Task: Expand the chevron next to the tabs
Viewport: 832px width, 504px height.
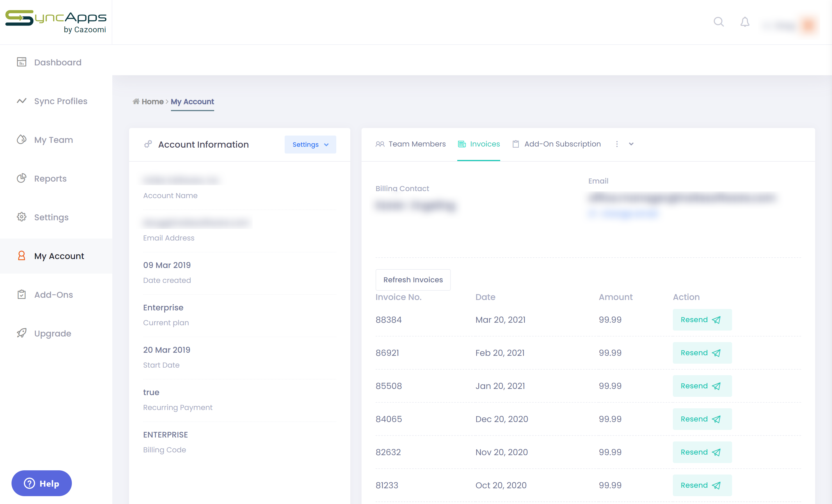Action: [631, 144]
